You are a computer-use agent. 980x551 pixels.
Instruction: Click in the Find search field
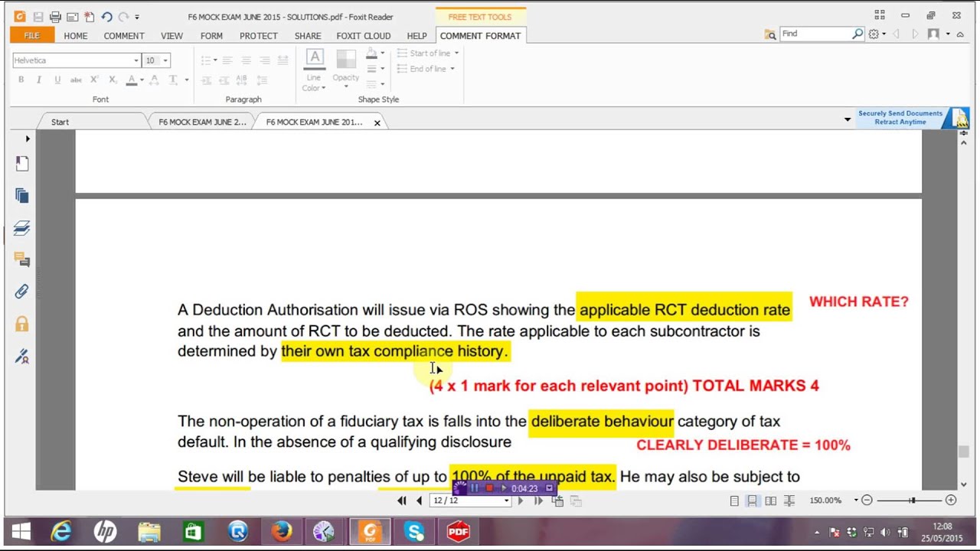coord(815,34)
